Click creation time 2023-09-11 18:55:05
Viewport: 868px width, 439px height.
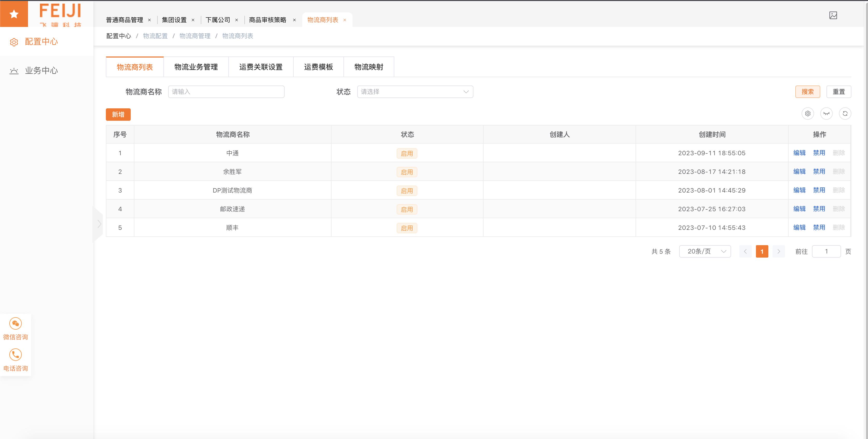click(x=712, y=153)
